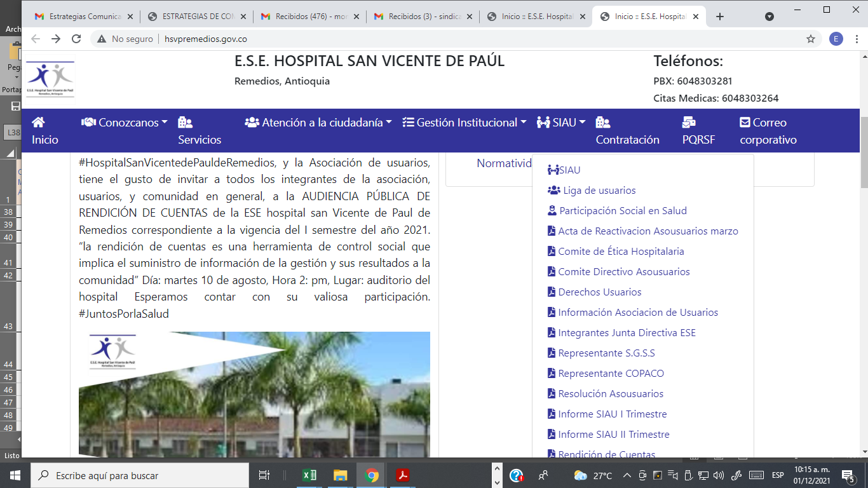Open Excel from the Windows taskbar

(309, 475)
